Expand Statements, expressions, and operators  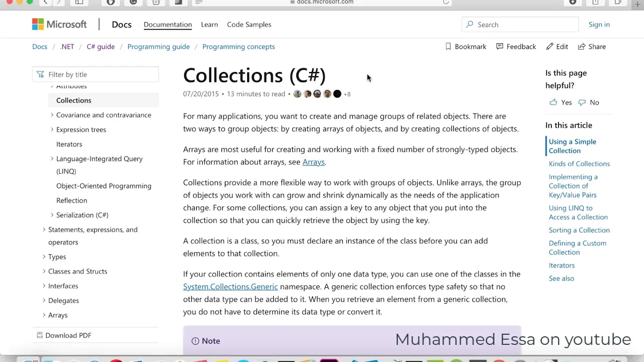tap(44, 230)
